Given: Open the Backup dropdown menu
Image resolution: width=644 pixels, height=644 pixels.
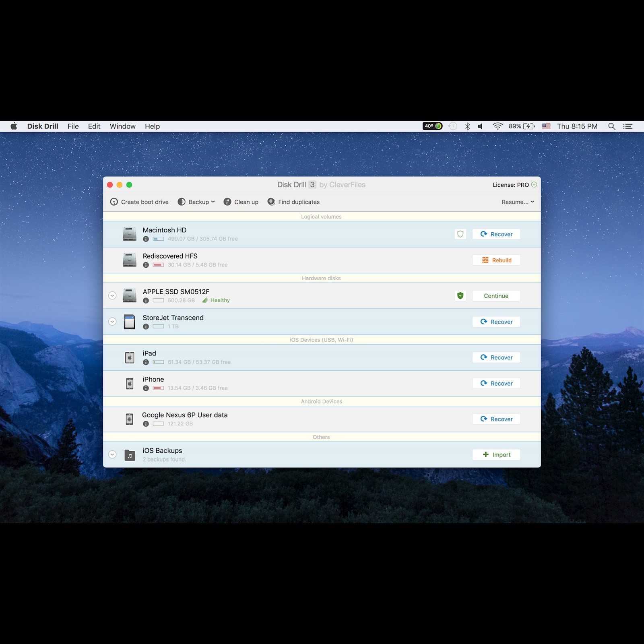Looking at the screenshot, I should (x=196, y=202).
